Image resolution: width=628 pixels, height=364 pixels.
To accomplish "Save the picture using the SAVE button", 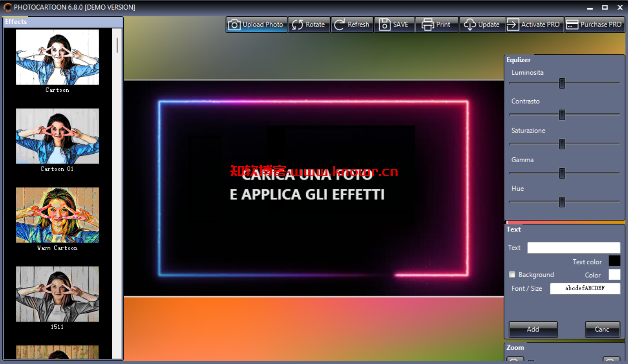I will click(x=394, y=25).
